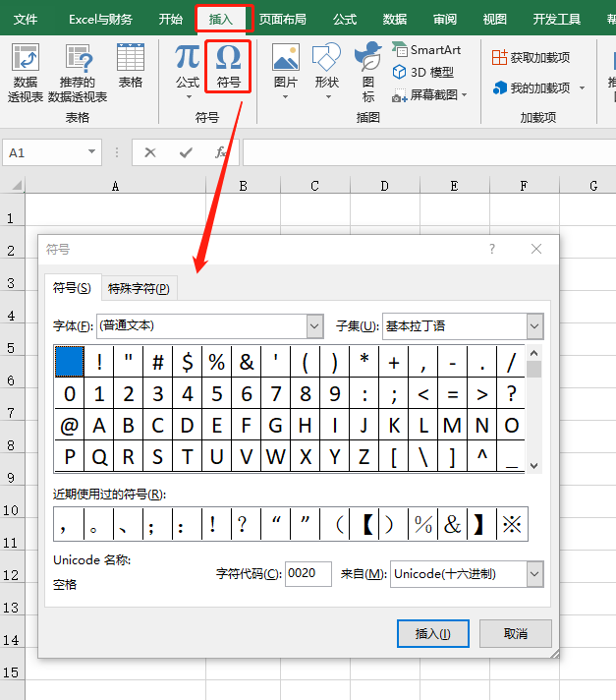Open 页面布局 ribbon tab

click(x=283, y=20)
